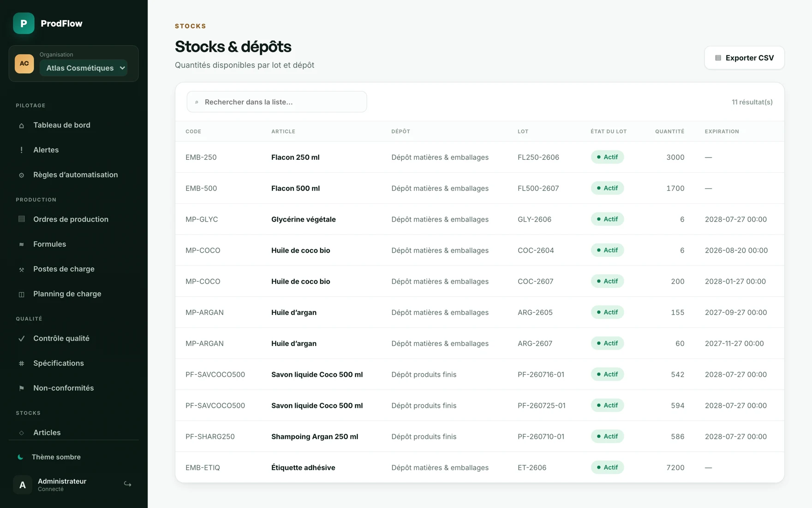This screenshot has width=812, height=508.
Task: Click lot PF-260725-01
Action: pyautogui.click(x=541, y=405)
